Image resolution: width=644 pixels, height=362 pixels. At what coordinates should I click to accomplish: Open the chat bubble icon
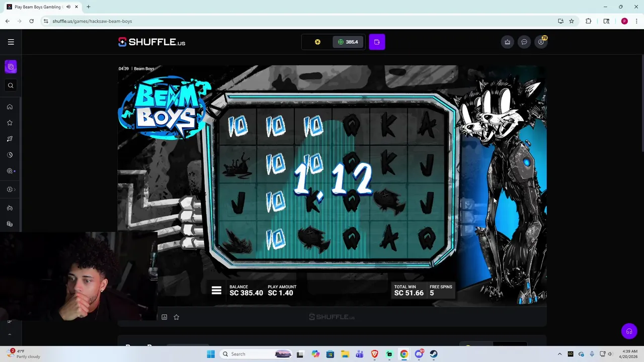524,42
